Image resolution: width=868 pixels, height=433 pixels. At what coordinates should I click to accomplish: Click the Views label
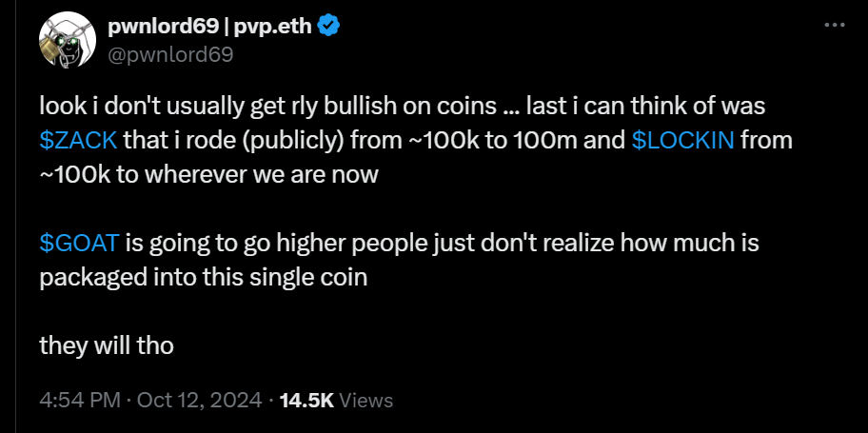[x=365, y=400]
